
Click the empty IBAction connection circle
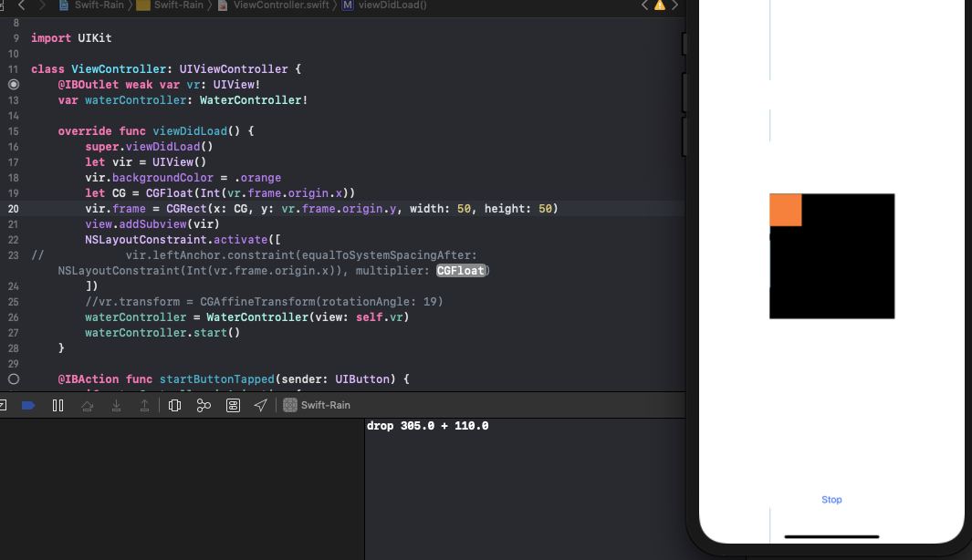pos(14,379)
